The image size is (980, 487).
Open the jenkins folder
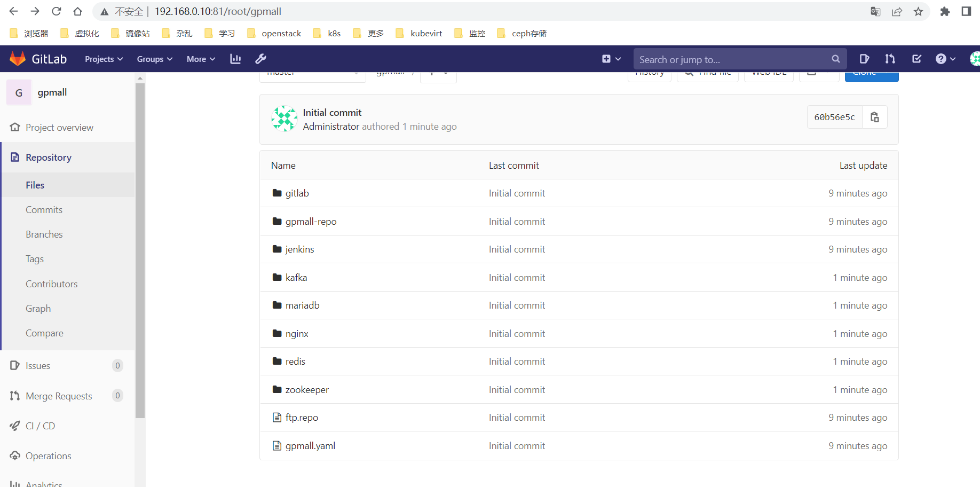point(300,249)
